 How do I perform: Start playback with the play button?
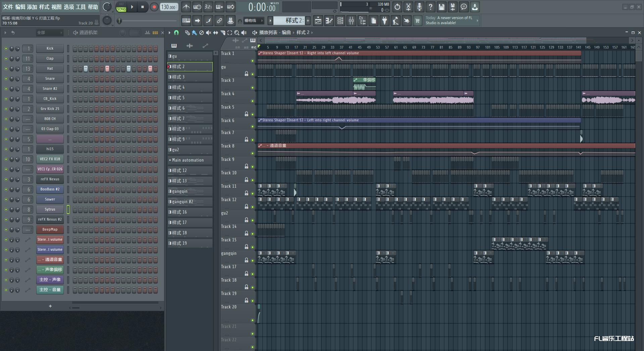(x=132, y=7)
